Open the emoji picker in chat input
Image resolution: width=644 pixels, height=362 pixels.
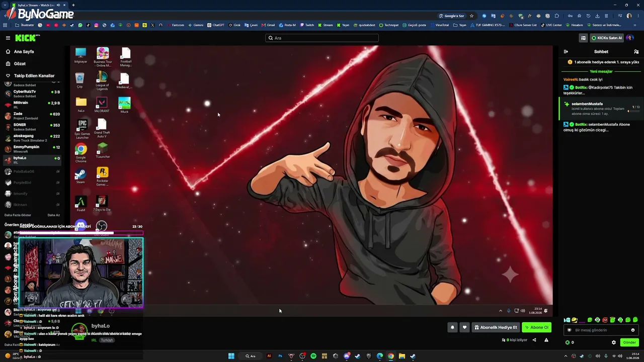pos(633,330)
